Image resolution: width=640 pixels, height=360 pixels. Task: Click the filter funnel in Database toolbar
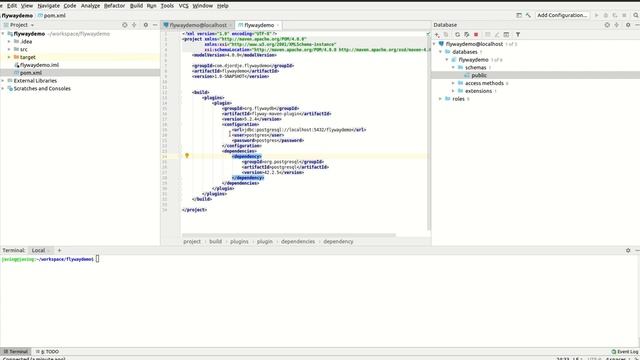(518, 35)
